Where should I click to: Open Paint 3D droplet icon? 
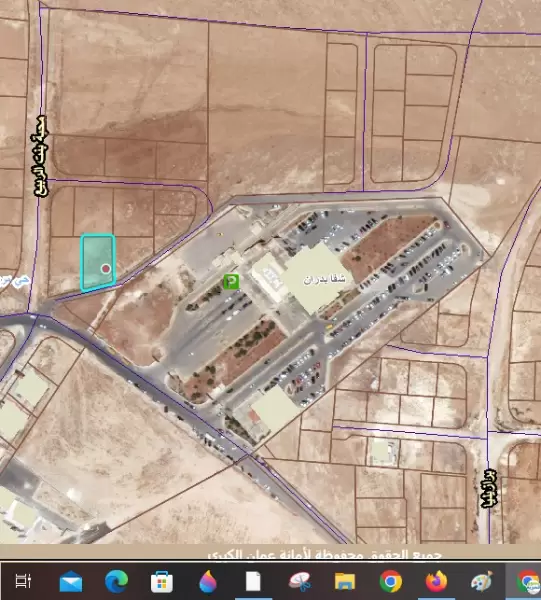point(208,582)
